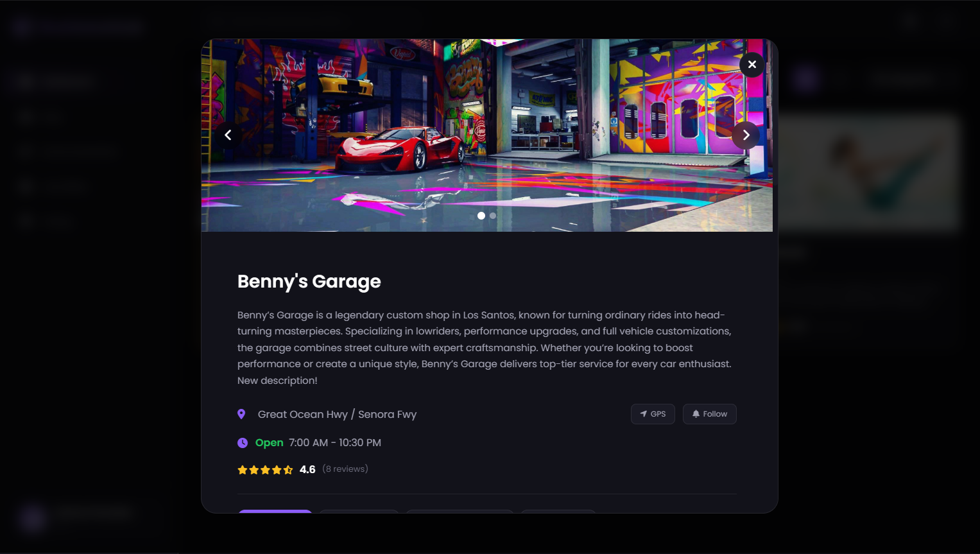Click the purple location pin icon
Screen dimensions: 980x554
[241, 414]
